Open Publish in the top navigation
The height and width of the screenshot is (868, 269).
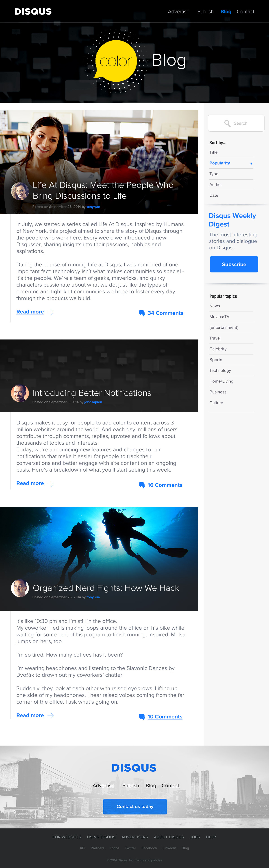[x=205, y=11]
